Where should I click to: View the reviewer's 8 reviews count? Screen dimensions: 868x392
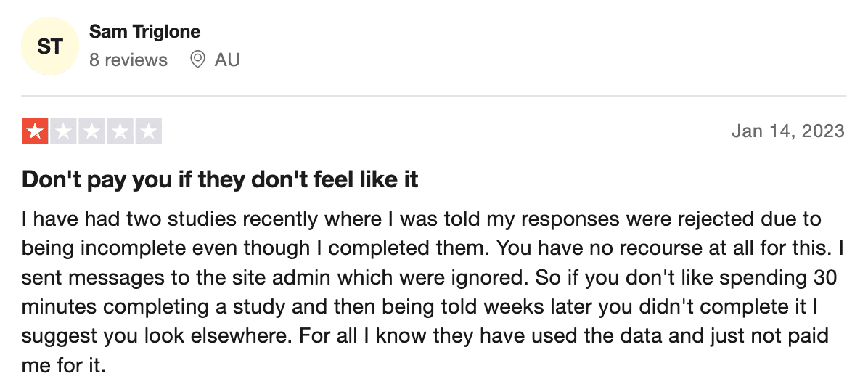128,60
